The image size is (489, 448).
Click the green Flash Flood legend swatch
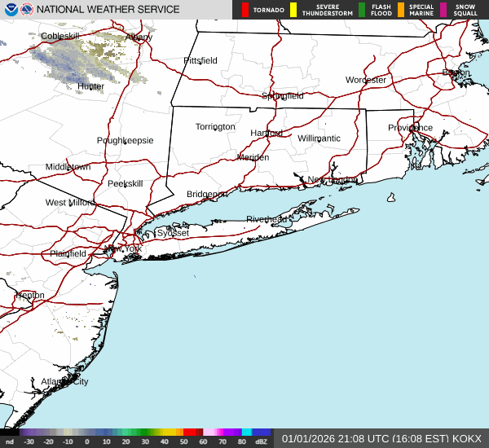coord(362,10)
